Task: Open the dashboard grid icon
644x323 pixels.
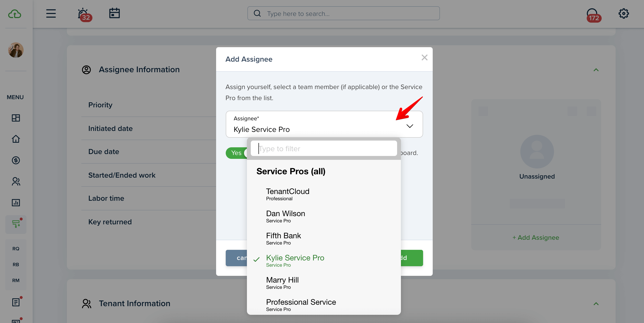Action: [x=16, y=118]
